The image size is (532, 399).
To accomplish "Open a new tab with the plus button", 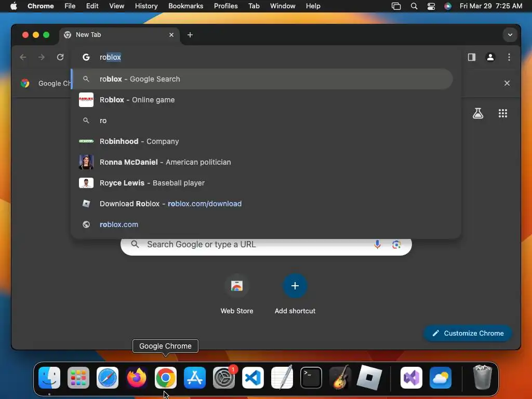I will (x=190, y=35).
